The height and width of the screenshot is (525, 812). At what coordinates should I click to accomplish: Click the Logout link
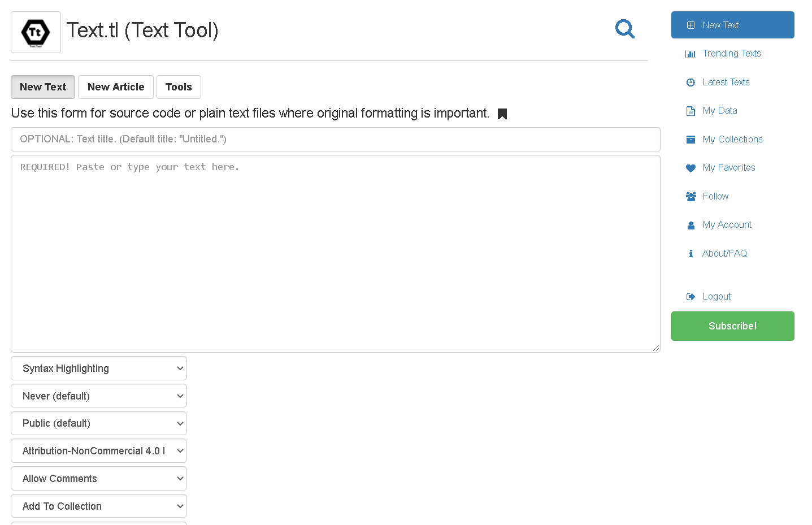coord(717,296)
